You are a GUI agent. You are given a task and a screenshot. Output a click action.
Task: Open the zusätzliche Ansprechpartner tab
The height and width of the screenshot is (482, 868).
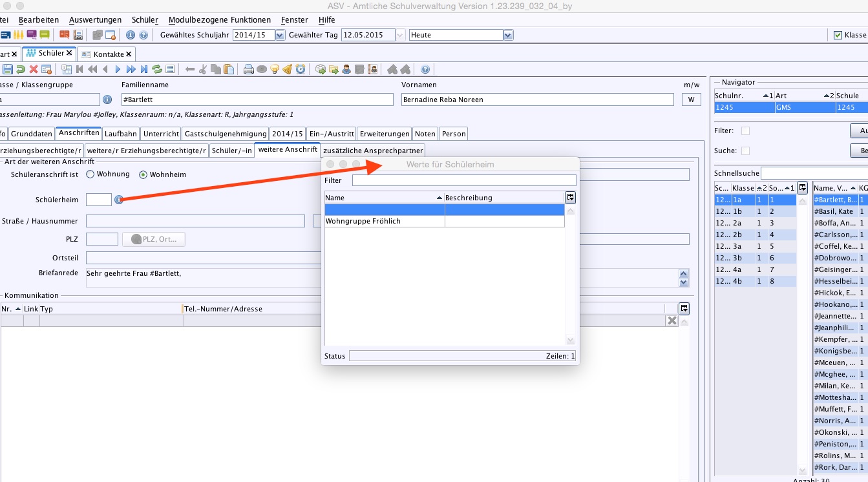(x=373, y=151)
